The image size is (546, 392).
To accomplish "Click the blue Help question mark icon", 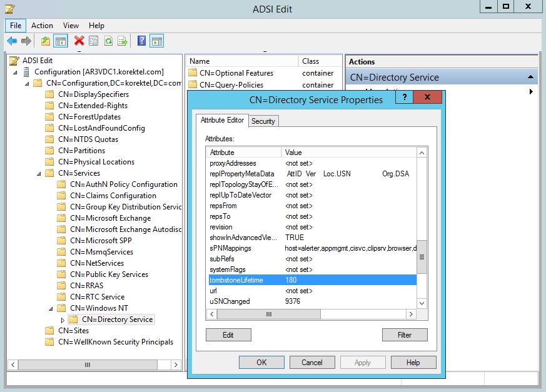I will click(x=141, y=41).
